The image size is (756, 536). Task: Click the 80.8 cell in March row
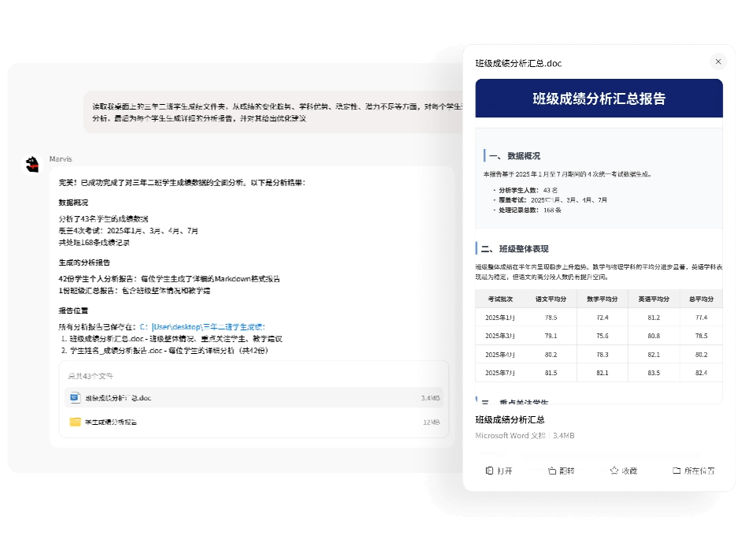coord(654,336)
